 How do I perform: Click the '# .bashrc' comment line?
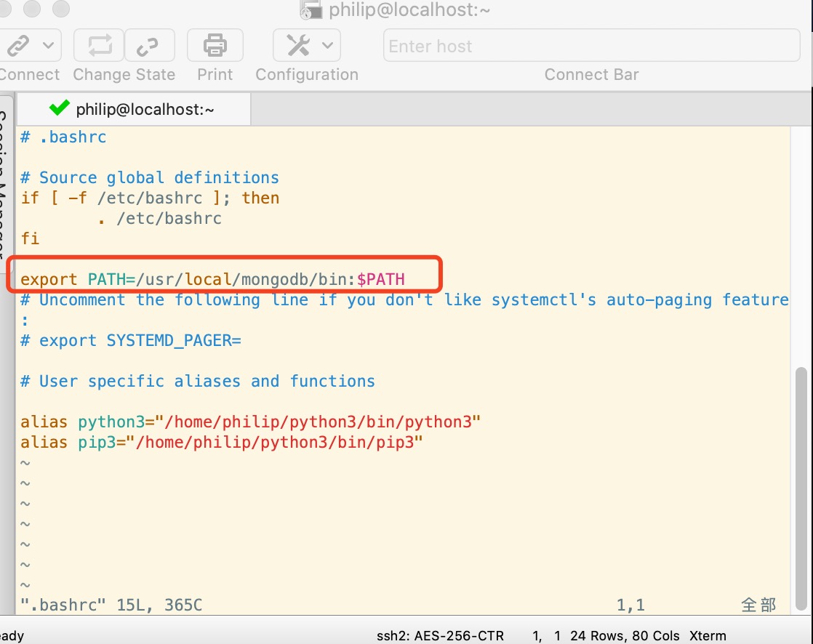[63, 137]
